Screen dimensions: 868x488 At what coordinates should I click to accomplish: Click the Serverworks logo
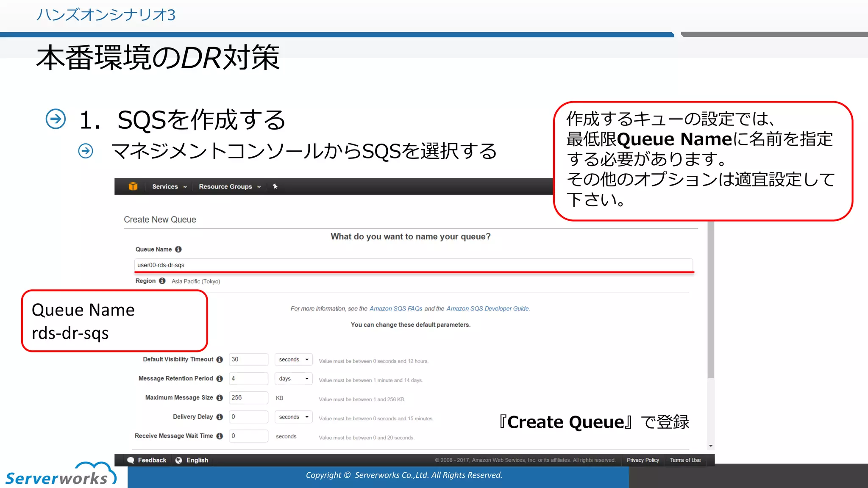coord(60,474)
